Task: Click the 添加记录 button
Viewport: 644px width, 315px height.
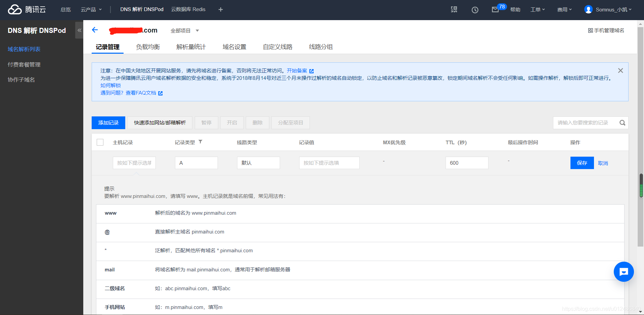Action: tap(108, 123)
